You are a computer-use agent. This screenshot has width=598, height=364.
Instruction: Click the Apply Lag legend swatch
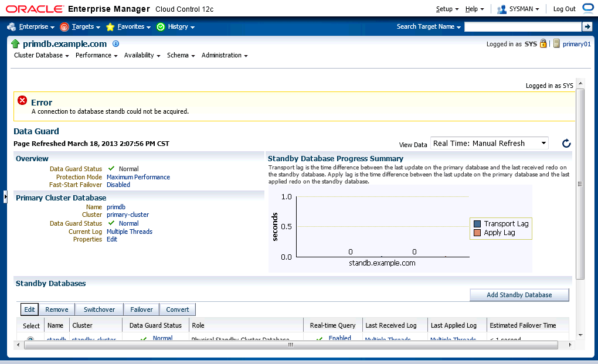477,233
